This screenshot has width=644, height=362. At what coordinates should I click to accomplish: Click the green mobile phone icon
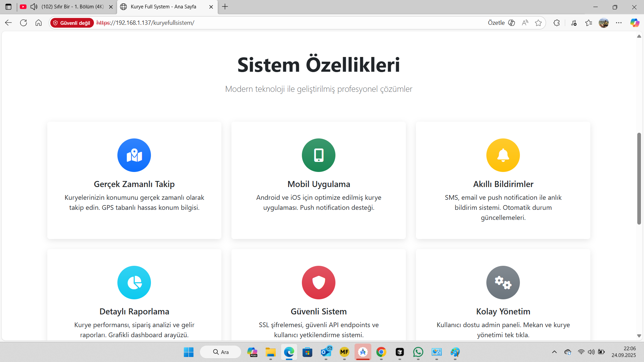coord(319,155)
